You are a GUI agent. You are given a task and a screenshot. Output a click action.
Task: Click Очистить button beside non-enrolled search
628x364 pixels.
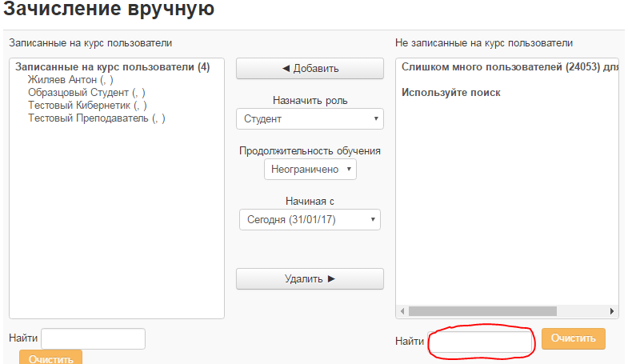tap(573, 338)
